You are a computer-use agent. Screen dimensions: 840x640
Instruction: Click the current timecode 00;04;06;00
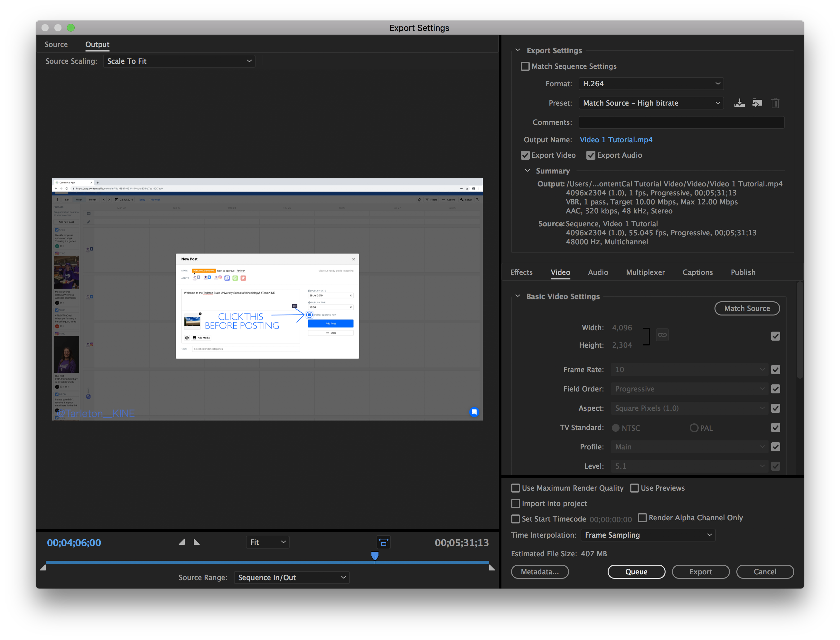pyautogui.click(x=74, y=542)
